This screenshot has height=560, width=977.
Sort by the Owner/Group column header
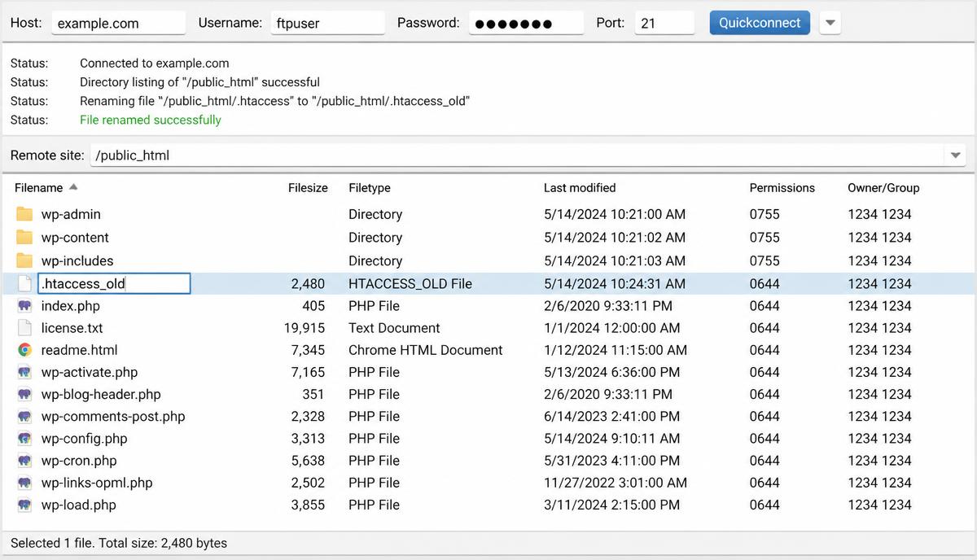[x=883, y=187]
